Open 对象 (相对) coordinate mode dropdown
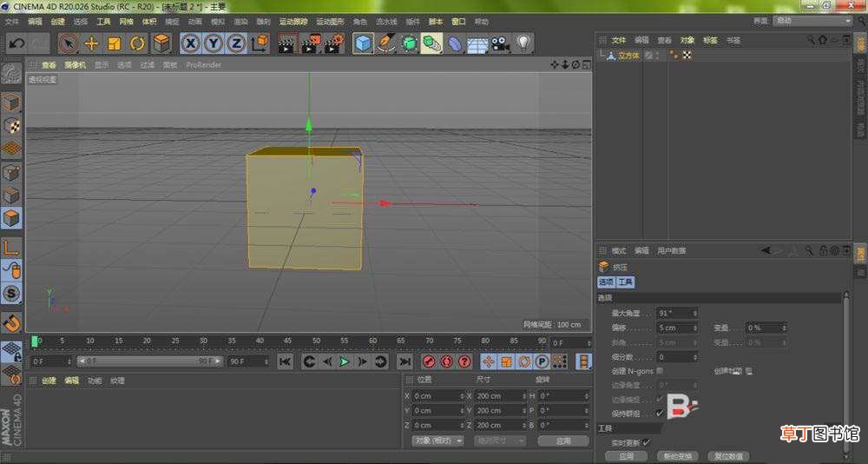The image size is (868, 464). coord(437,441)
